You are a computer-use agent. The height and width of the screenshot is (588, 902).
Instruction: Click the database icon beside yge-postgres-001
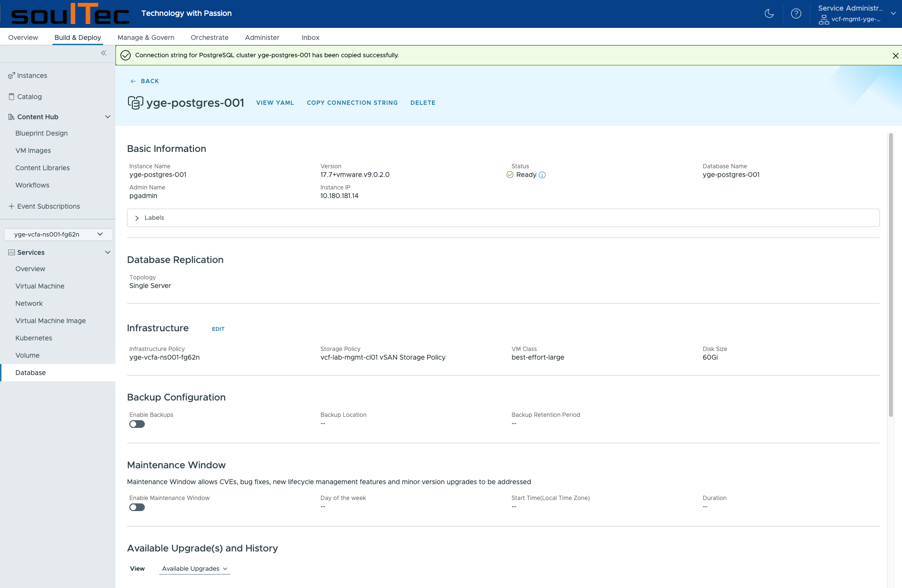pos(135,102)
